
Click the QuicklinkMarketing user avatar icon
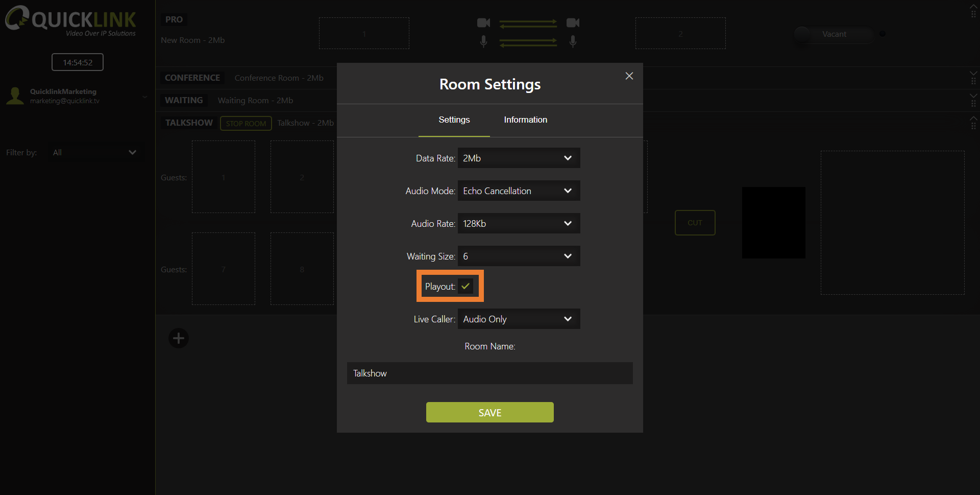(15, 96)
